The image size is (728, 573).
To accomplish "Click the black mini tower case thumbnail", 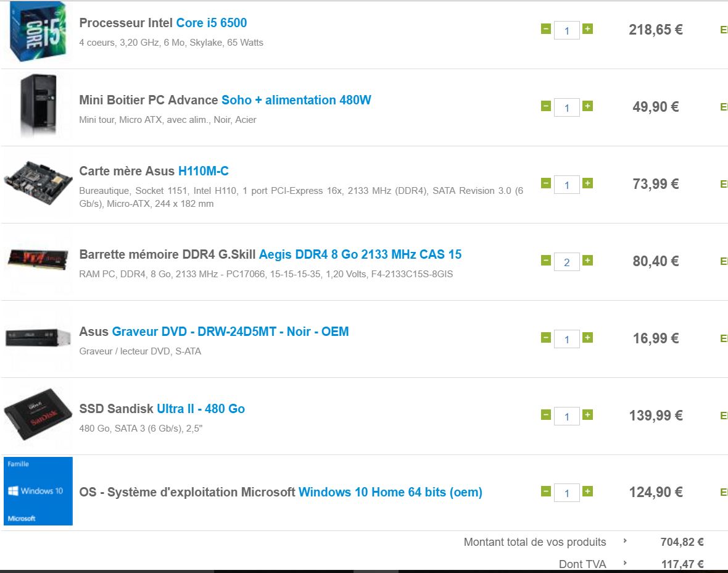I will click(38, 106).
